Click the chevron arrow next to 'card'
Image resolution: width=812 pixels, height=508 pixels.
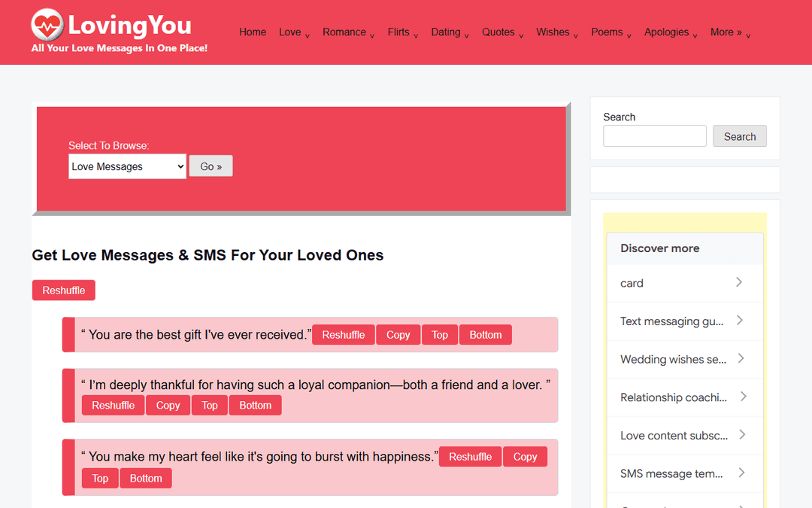click(739, 282)
